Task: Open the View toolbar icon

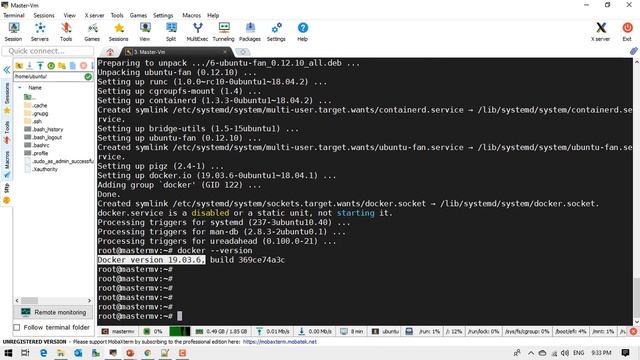Action: click(x=145, y=31)
